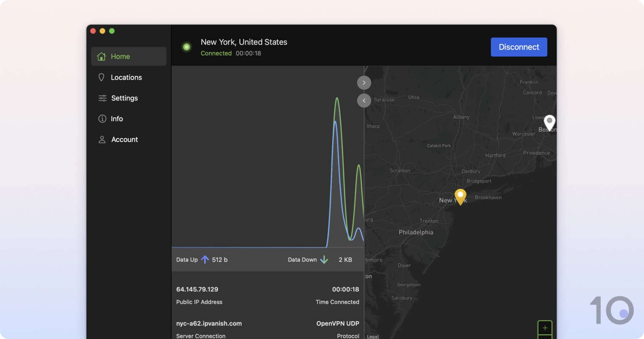The height and width of the screenshot is (339, 644).
Task: Open the map Legal link
Action: [x=373, y=336]
